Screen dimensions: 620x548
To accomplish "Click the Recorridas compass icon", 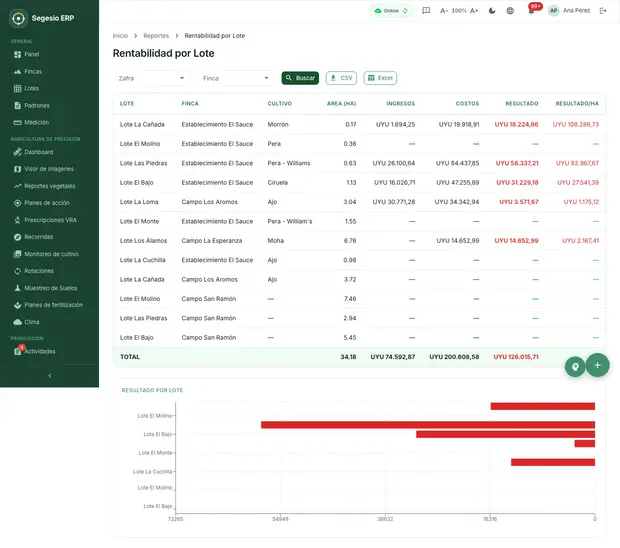I will point(17,237).
